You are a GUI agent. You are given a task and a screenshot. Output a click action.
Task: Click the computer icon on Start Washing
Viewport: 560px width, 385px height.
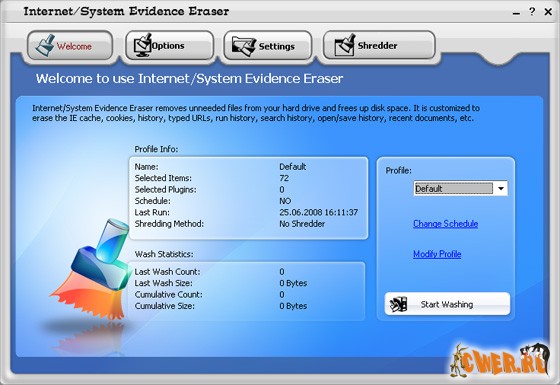point(398,304)
